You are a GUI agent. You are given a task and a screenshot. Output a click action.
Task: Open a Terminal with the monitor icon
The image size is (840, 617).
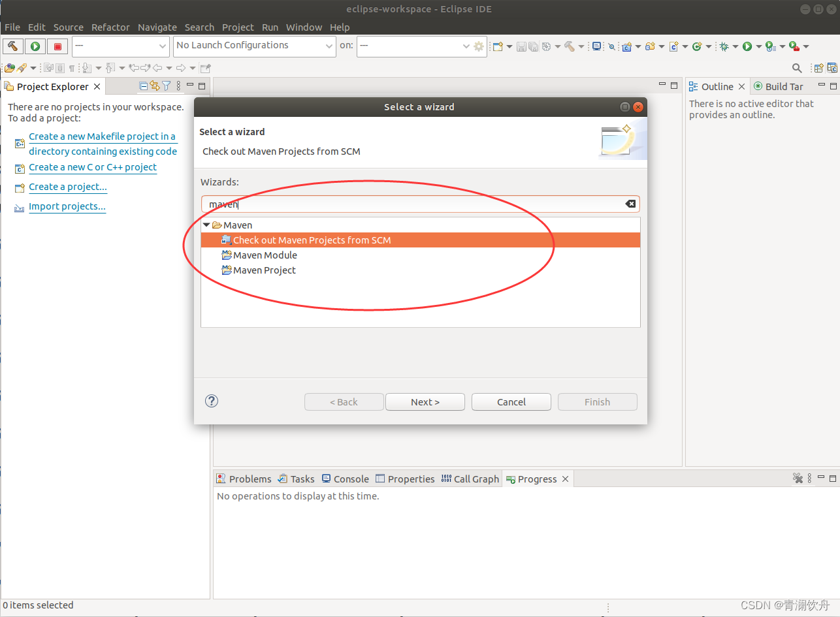point(596,46)
